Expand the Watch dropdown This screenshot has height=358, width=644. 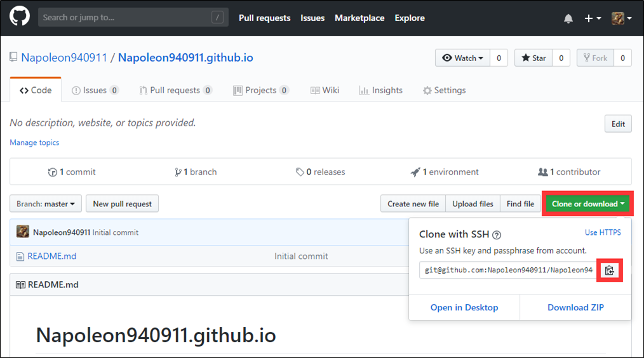[462, 58]
